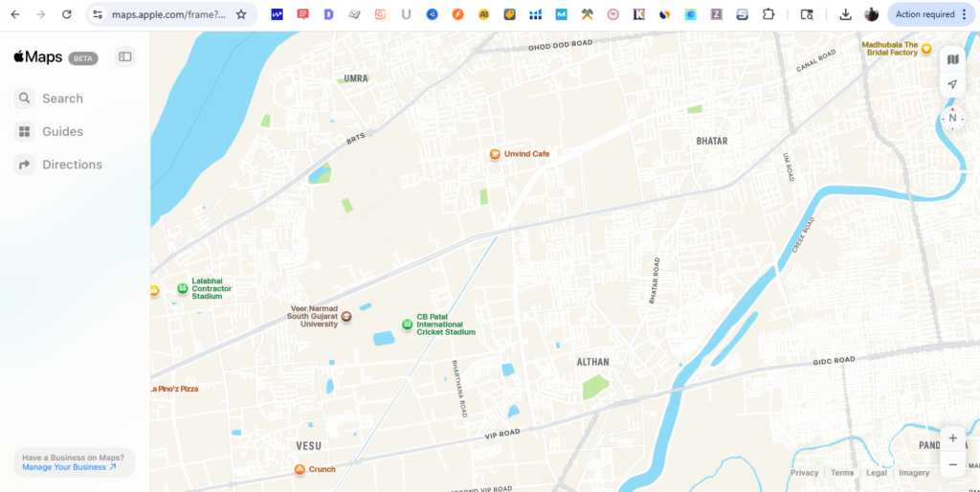Open the red chat bubble extension
Screen dimensions: 980x492
303,14
